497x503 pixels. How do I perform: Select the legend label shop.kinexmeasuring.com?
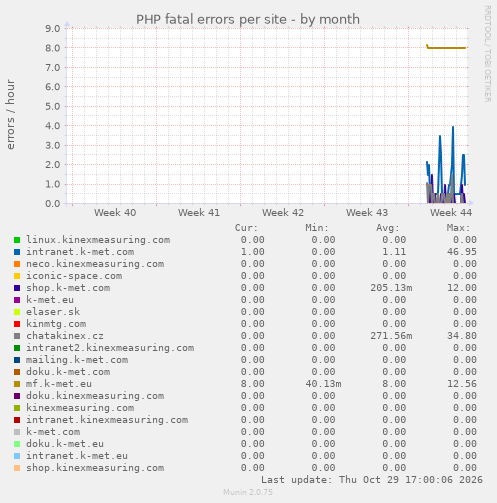click(95, 468)
